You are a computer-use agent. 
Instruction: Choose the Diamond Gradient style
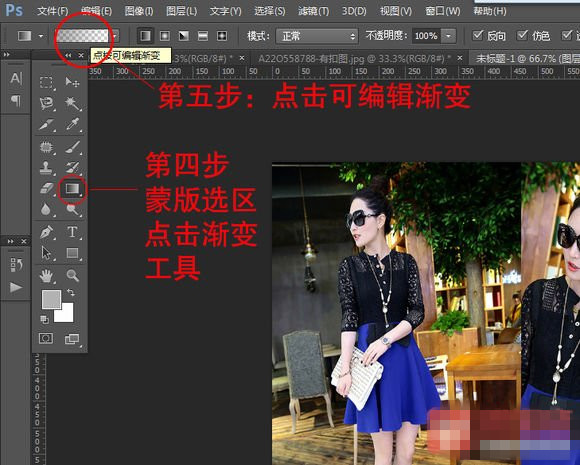tap(222, 36)
